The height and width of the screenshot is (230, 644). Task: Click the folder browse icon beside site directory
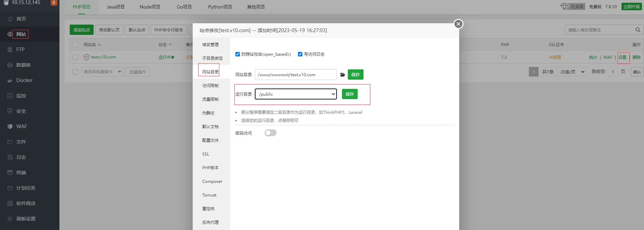(342, 75)
